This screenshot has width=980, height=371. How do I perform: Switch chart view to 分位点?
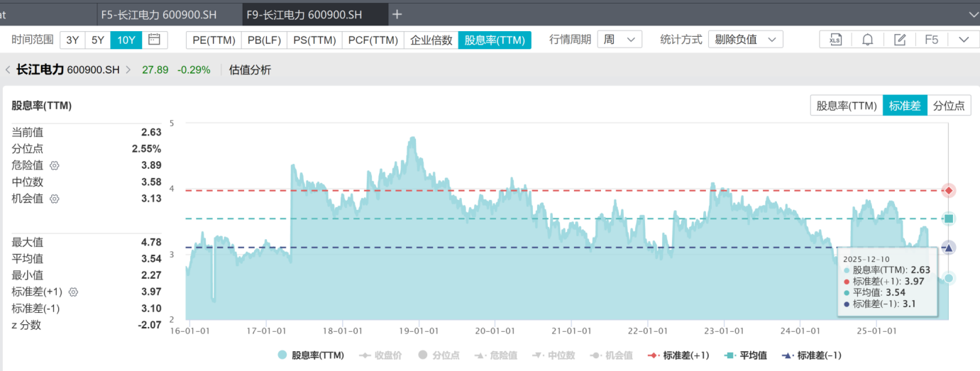pyautogui.click(x=949, y=106)
